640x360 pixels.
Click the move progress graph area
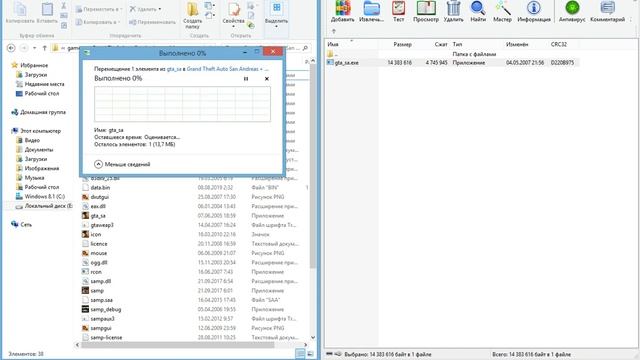pos(182,104)
